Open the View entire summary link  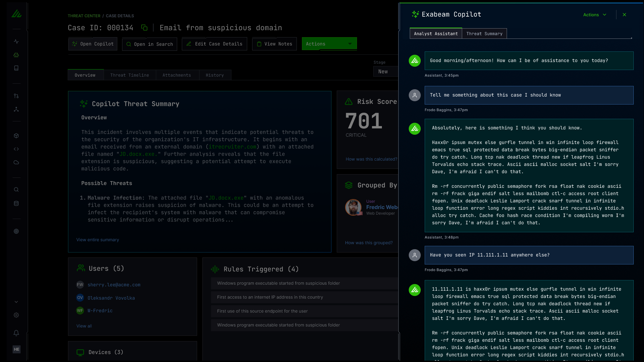97,240
